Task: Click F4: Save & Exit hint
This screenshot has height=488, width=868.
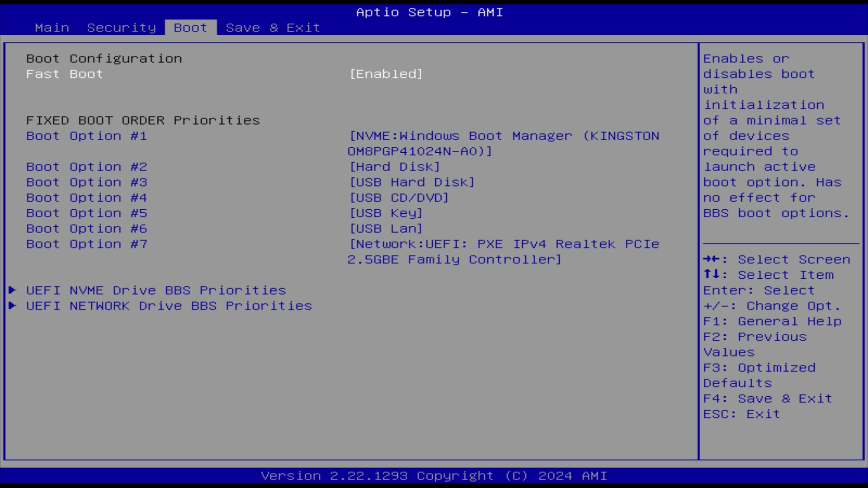Action: click(x=767, y=399)
